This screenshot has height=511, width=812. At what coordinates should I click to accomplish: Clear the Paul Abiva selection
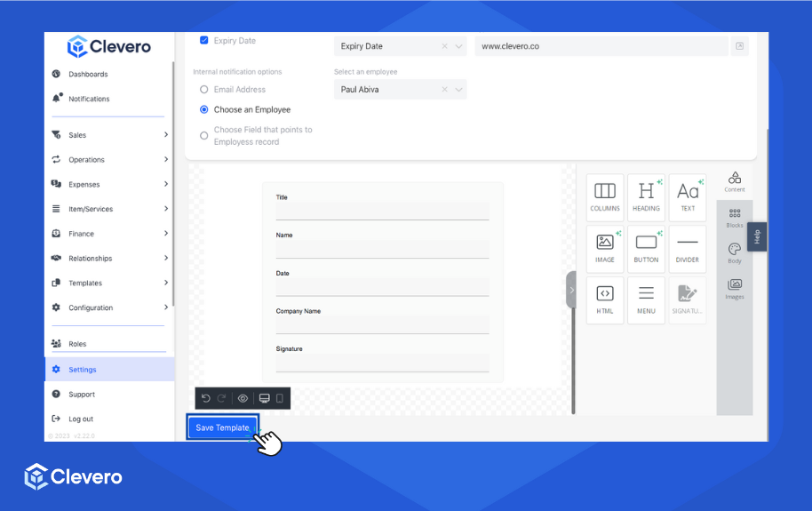[444, 89]
